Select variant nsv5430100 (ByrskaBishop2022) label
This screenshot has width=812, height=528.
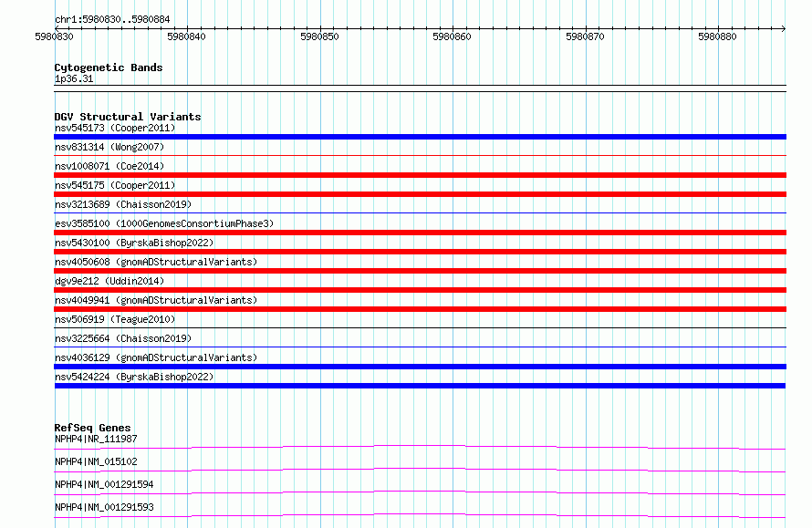pos(134,243)
